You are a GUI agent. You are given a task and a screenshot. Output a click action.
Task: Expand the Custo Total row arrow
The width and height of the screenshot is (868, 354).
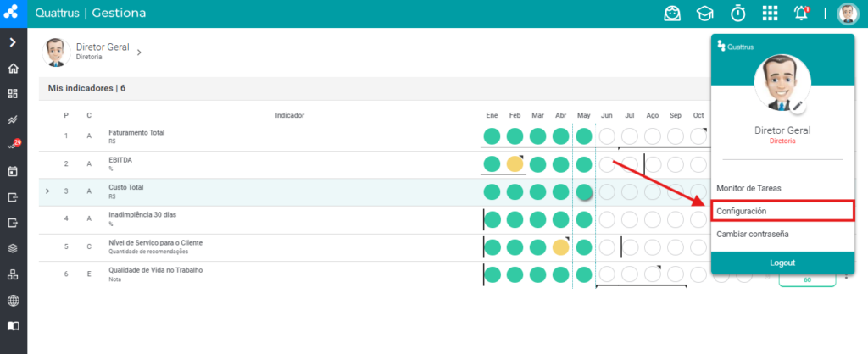(47, 191)
